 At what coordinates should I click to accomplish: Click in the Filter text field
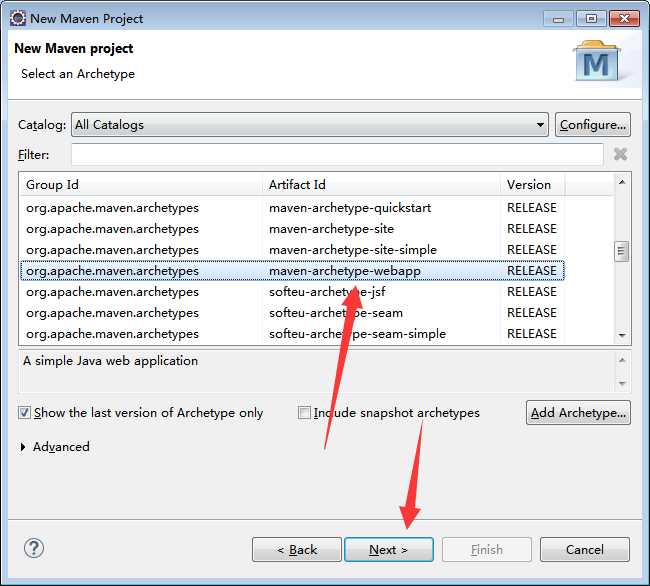click(337, 155)
